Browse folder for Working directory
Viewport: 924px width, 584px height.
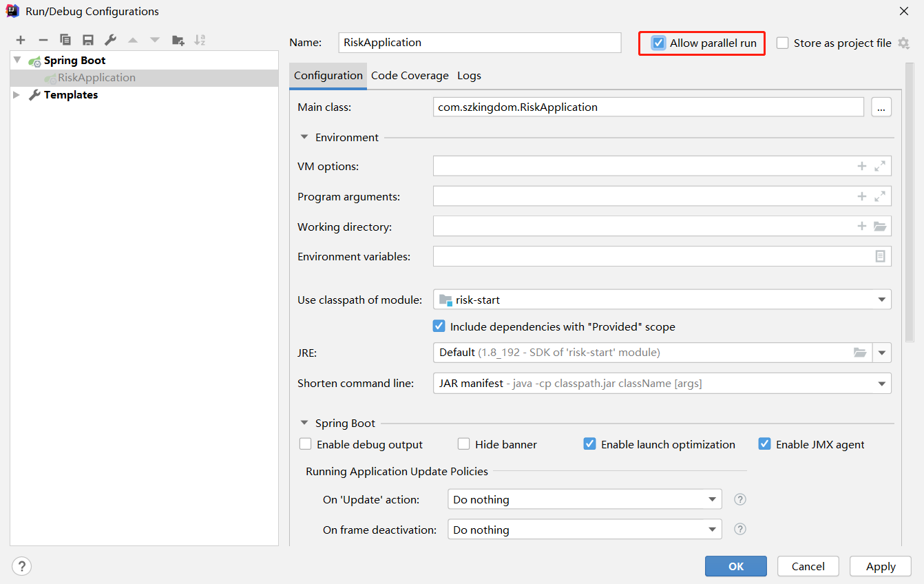coord(880,226)
